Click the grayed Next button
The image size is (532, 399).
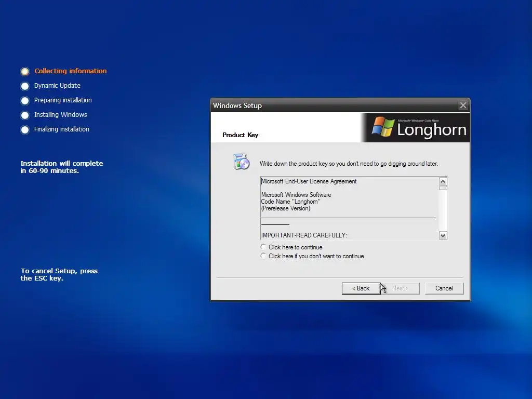click(x=400, y=288)
